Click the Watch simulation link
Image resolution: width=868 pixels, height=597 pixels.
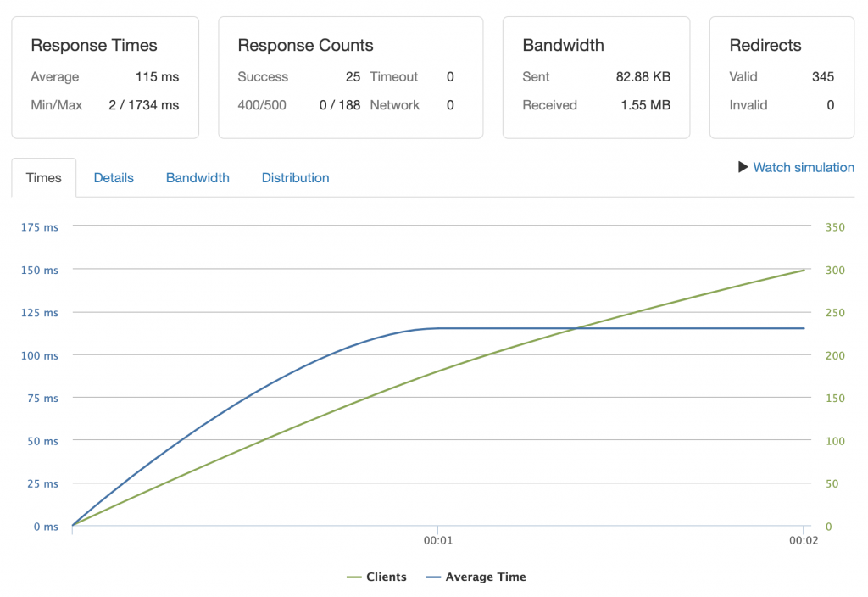pos(804,167)
